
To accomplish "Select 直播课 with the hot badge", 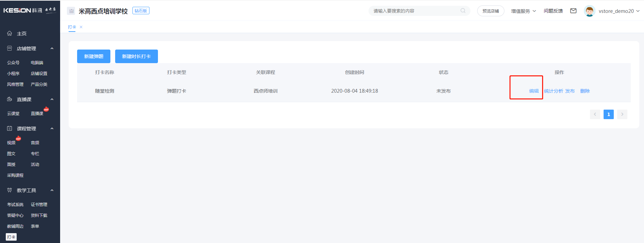I will tap(37, 113).
